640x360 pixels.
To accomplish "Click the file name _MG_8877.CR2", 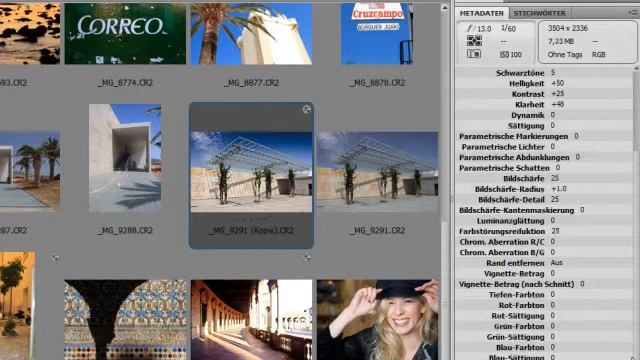I will coord(251,83).
